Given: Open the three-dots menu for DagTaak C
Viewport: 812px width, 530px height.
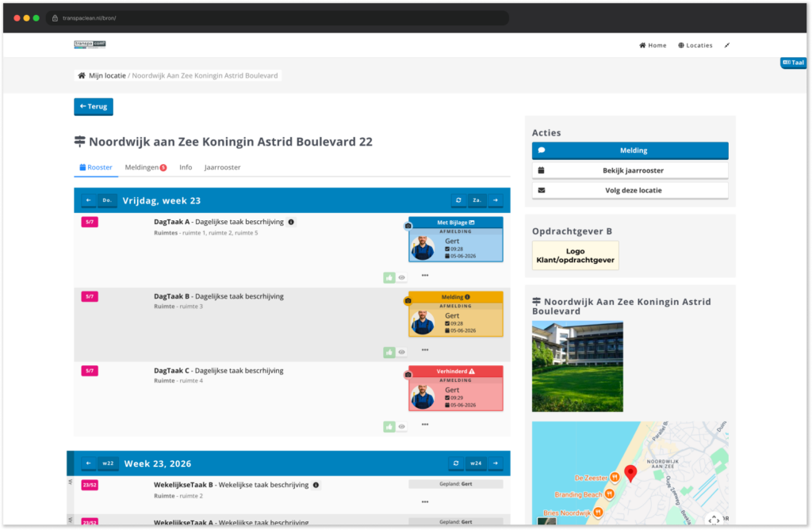Looking at the screenshot, I should 425,425.
